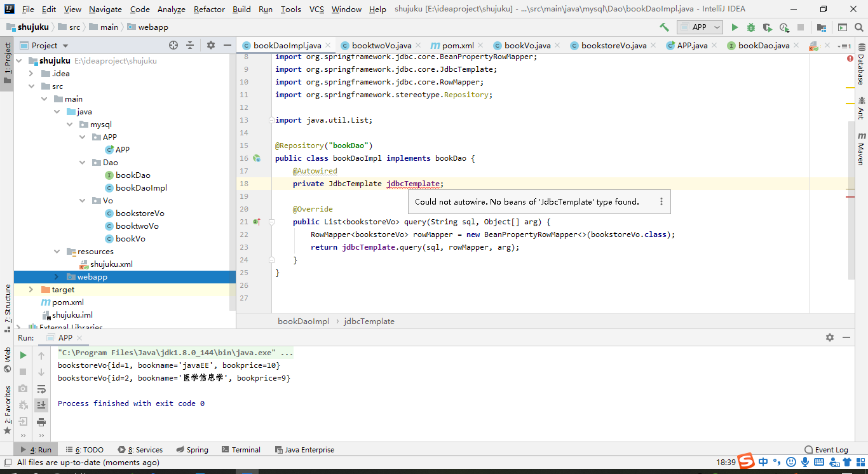Open the Refactor menu

(209, 9)
